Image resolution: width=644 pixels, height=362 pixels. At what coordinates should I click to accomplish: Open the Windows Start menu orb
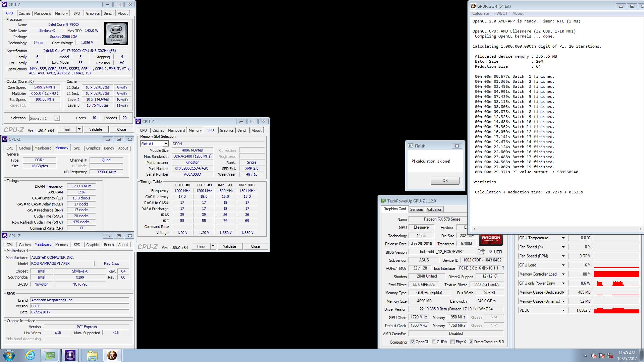9,355
